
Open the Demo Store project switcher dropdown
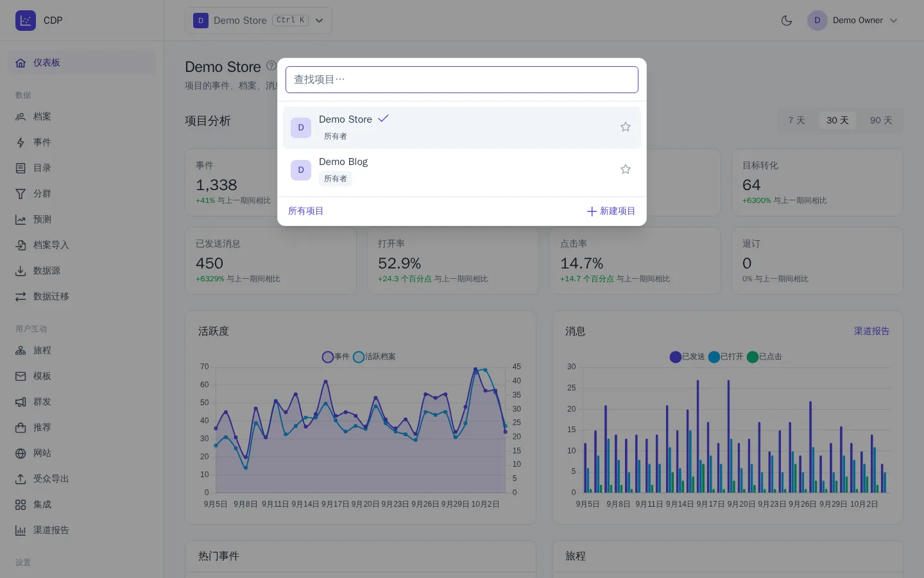(x=259, y=21)
